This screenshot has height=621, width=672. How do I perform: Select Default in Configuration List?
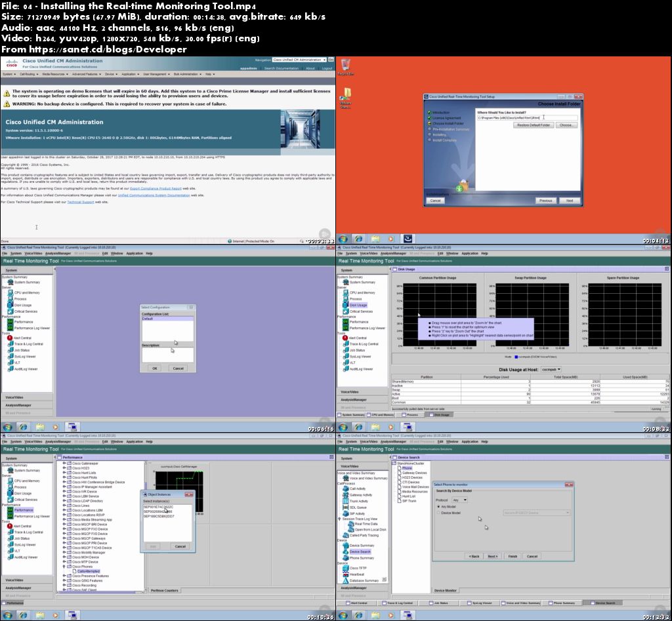pos(167,319)
